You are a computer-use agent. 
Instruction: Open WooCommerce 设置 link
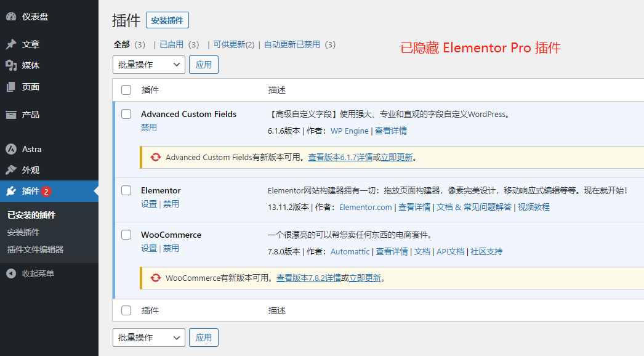(148, 248)
